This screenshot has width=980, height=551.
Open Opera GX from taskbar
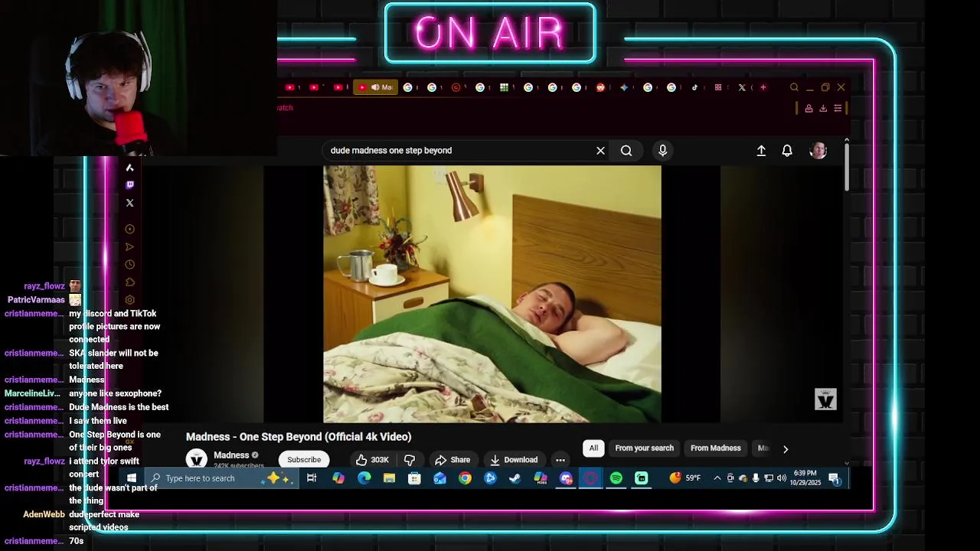pos(591,478)
